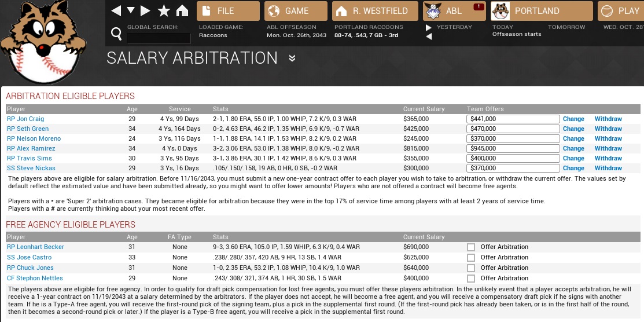Open player RP Nelson Moreno
The image size is (644, 322).
click(x=34, y=138)
